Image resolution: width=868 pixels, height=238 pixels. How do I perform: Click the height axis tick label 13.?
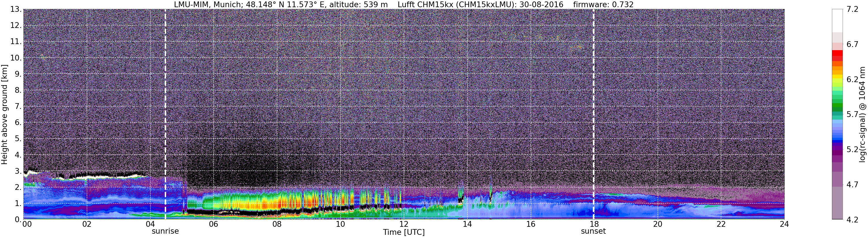pos(16,10)
